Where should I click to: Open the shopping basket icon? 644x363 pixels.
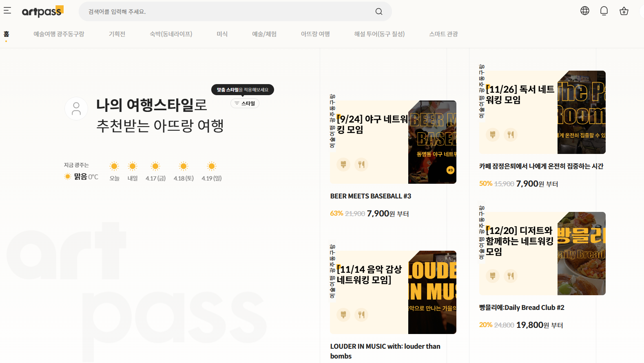pyautogui.click(x=624, y=11)
